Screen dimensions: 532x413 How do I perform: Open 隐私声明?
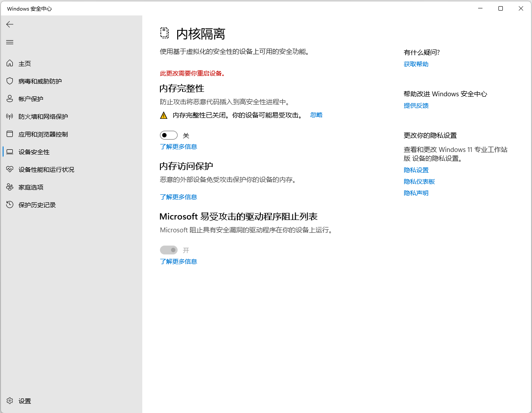tap(415, 193)
